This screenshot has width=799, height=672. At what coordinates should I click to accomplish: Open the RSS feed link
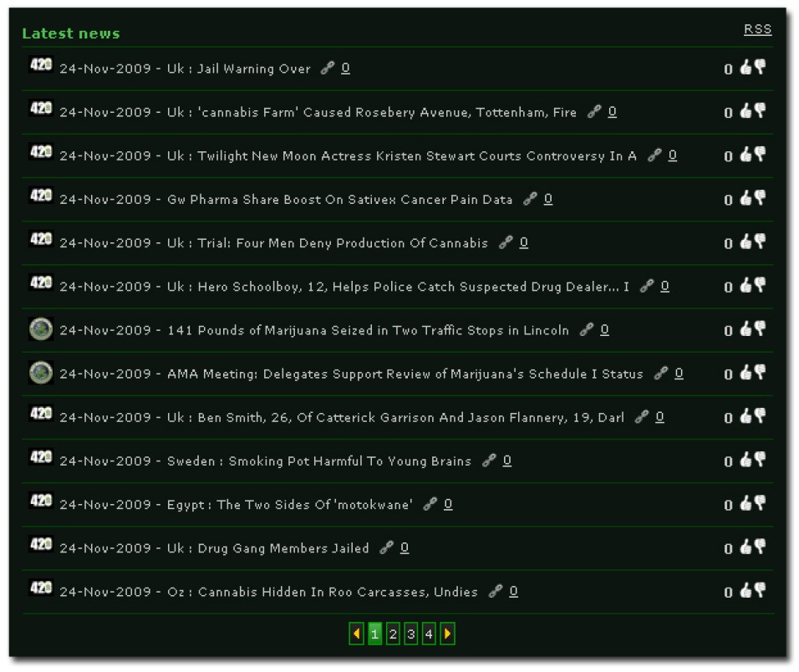pos(757,29)
